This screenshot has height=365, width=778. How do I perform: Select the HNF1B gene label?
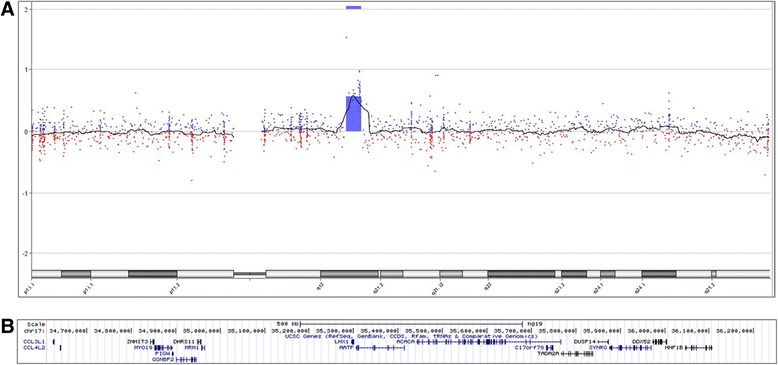tap(673, 348)
